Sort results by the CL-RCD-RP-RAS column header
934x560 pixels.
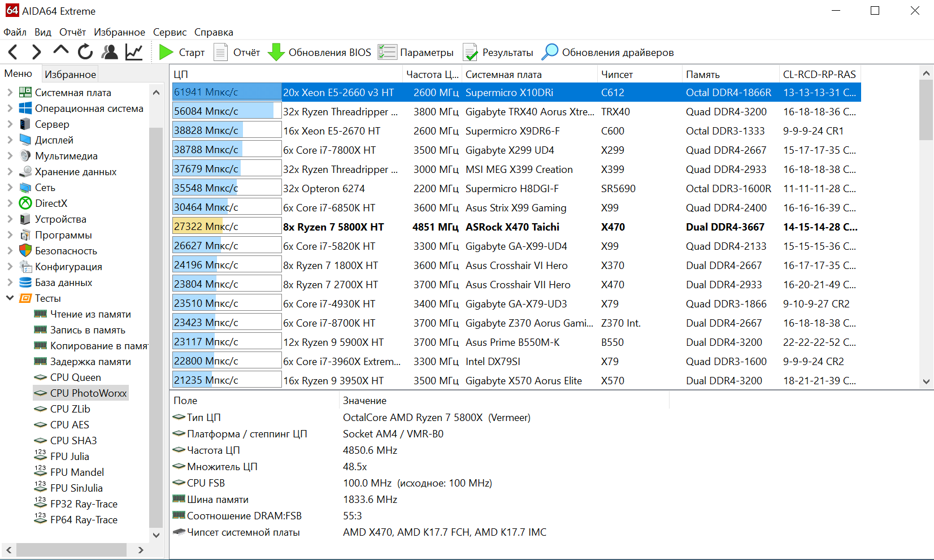point(820,74)
